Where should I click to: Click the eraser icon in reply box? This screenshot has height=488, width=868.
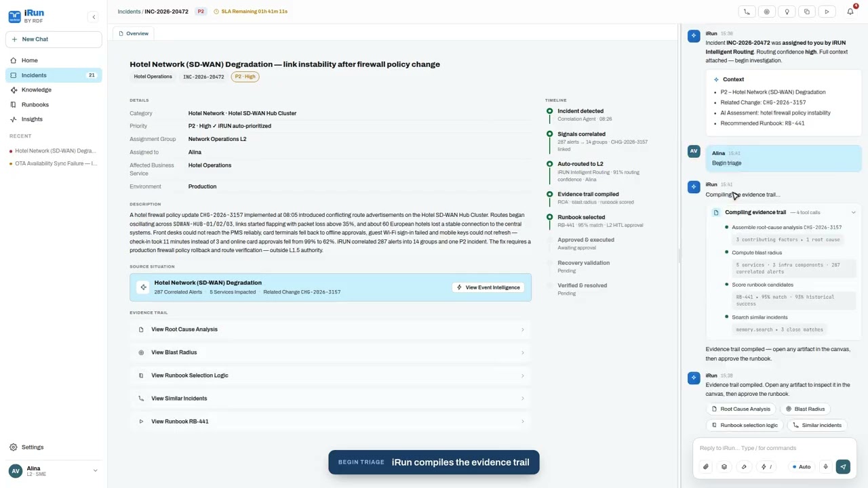click(744, 467)
